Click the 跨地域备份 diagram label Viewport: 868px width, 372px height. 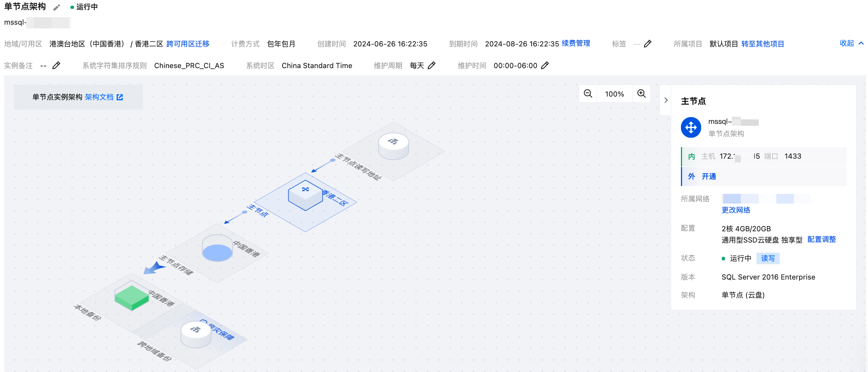click(x=155, y=351)
